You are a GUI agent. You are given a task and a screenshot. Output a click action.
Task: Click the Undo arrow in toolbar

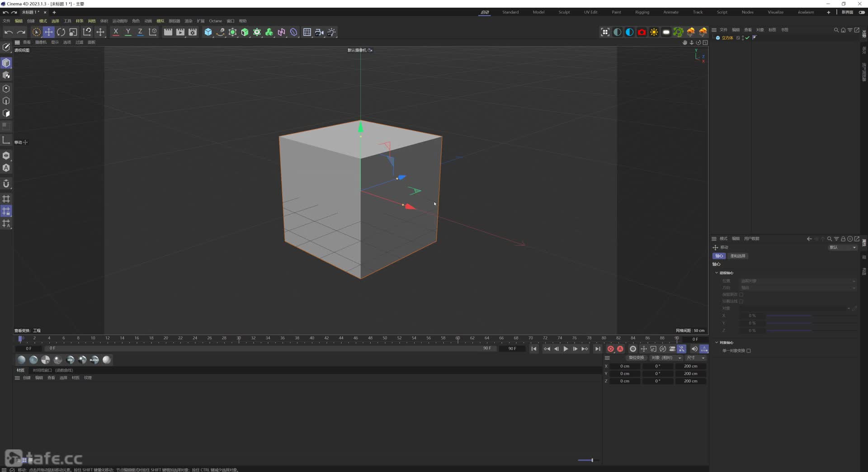point(8,32)
